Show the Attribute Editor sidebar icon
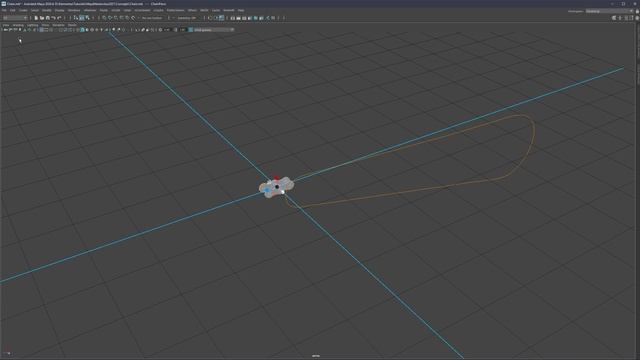Image resolution: width=640 pixels, height=360 pixels. click(x=626, y=18)
